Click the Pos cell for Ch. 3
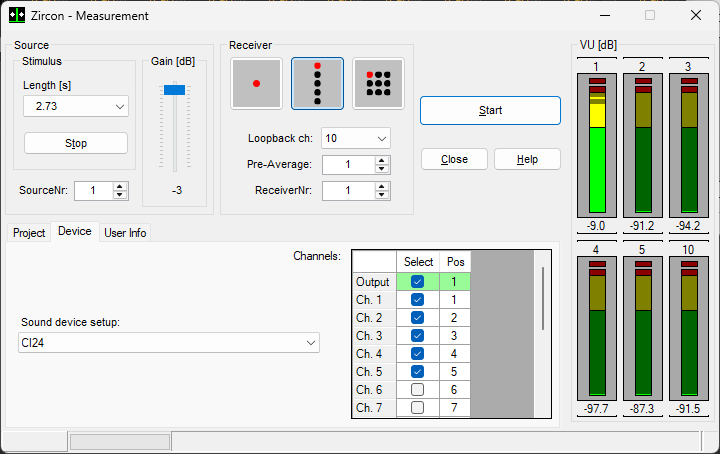 (454, 336)
